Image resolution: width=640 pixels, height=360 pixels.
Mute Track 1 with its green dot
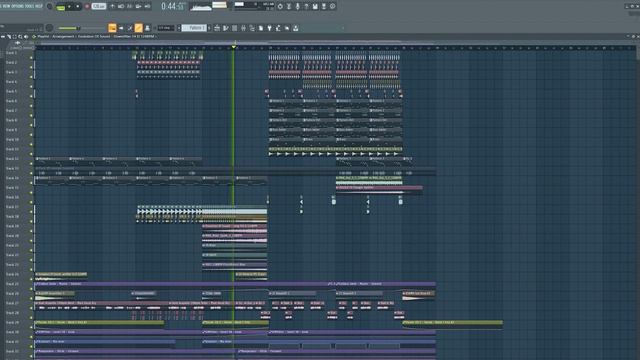(x=31, y=58)
